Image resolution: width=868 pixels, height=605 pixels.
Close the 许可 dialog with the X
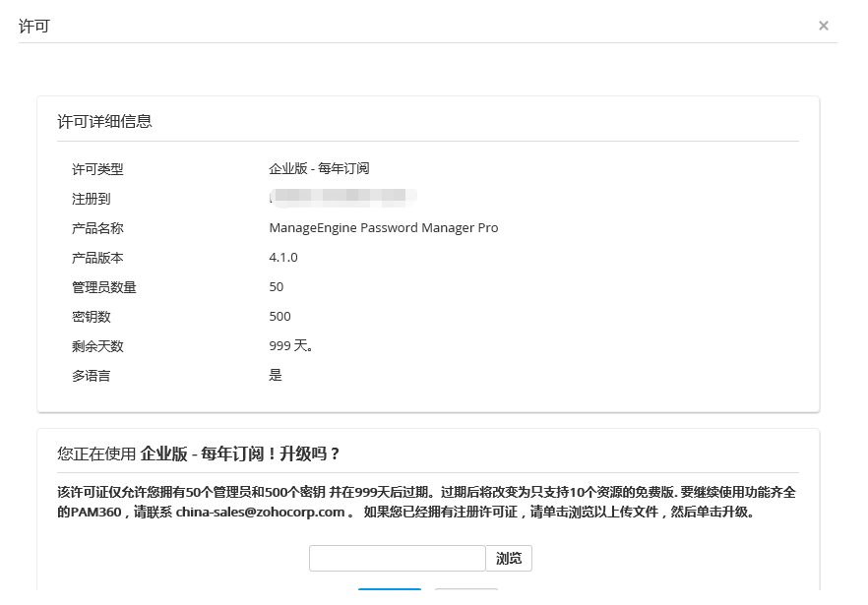click(823, 26)
